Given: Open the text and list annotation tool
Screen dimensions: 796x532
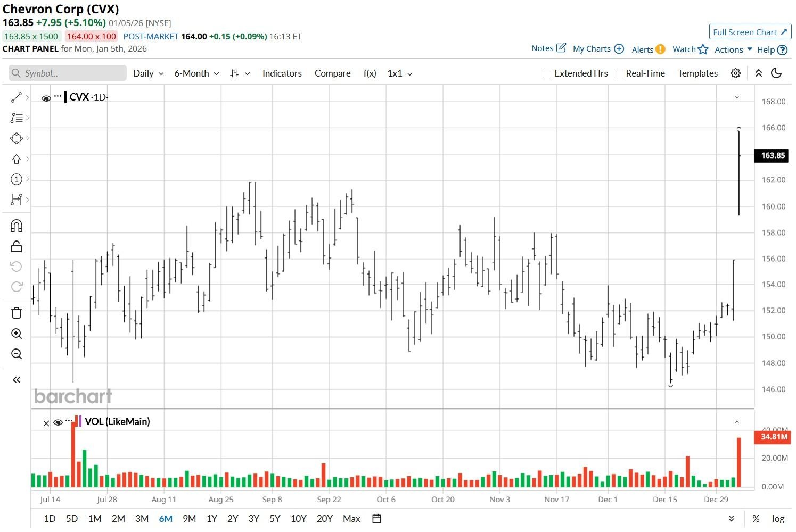Looking at the screenshot, I should pos(17,118).
